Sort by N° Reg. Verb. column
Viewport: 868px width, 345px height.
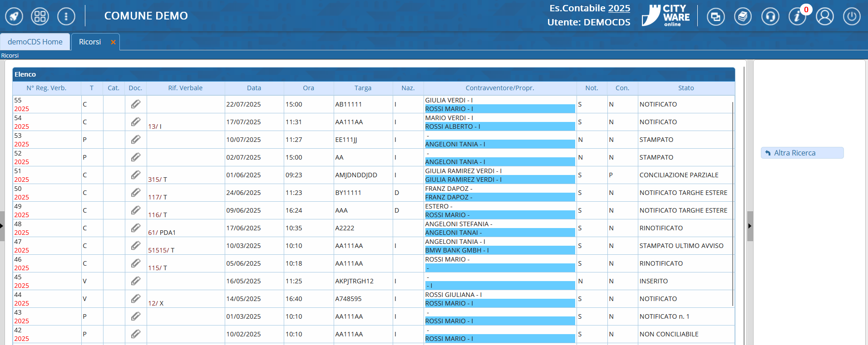click(x=46, y=88)
